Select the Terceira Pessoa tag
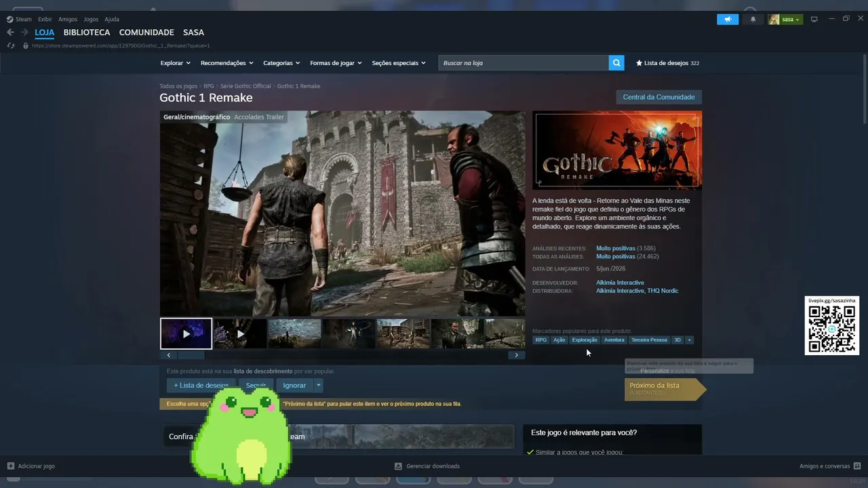 click(x=649, y=340)
